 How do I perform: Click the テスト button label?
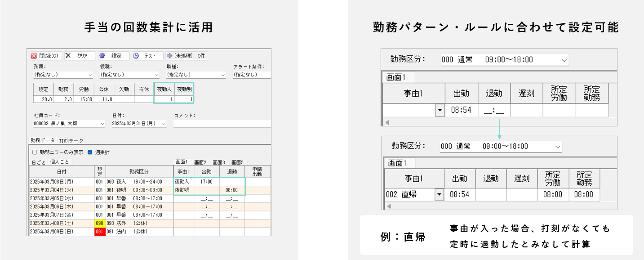(150, 56)
